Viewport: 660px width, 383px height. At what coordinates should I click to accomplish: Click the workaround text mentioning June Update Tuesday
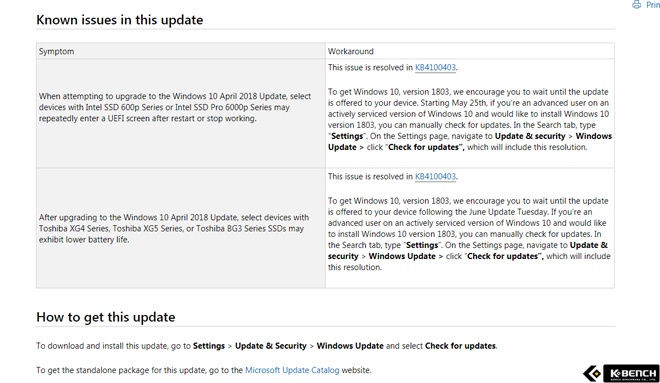[469, 234]
